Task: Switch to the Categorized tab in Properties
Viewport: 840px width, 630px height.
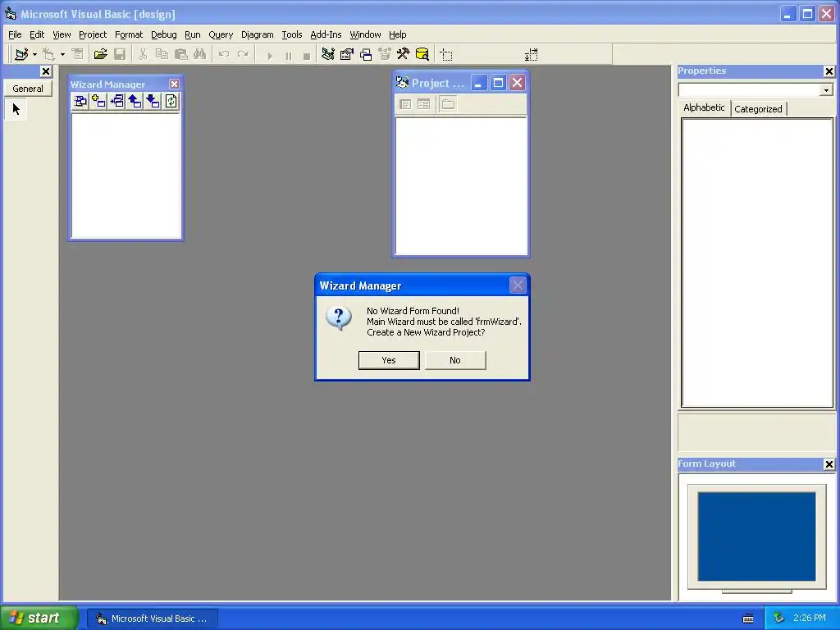Action: tap(758, 109)
